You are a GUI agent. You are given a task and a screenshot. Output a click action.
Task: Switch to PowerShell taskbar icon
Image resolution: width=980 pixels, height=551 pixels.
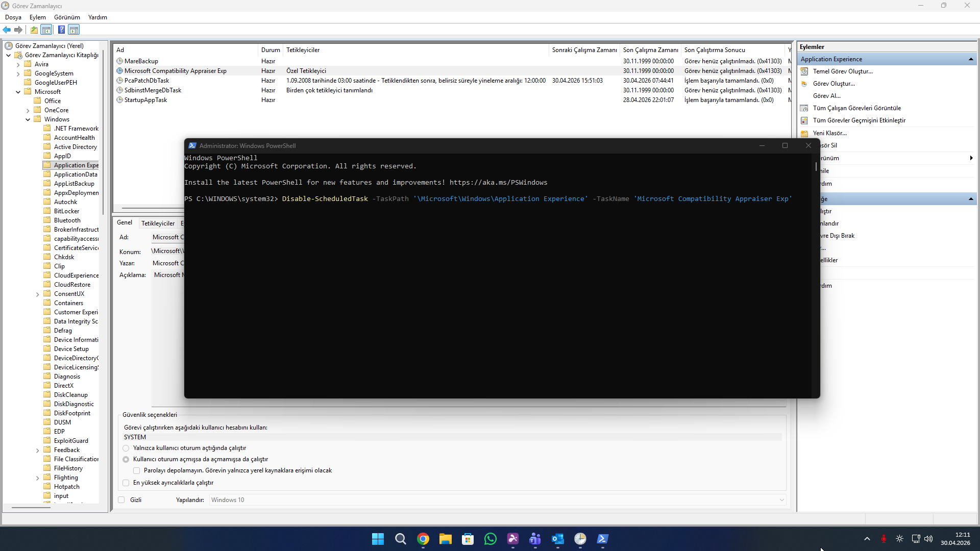603,539
